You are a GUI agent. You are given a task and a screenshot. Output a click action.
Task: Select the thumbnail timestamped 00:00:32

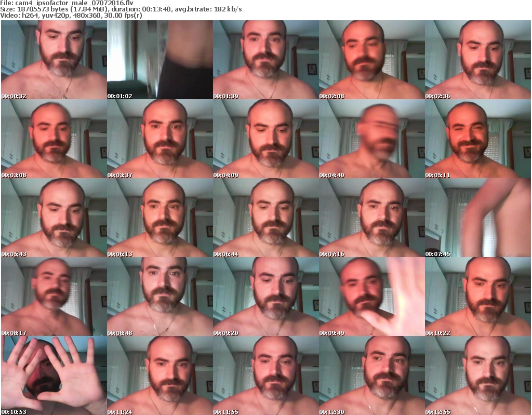click(54, 60)
